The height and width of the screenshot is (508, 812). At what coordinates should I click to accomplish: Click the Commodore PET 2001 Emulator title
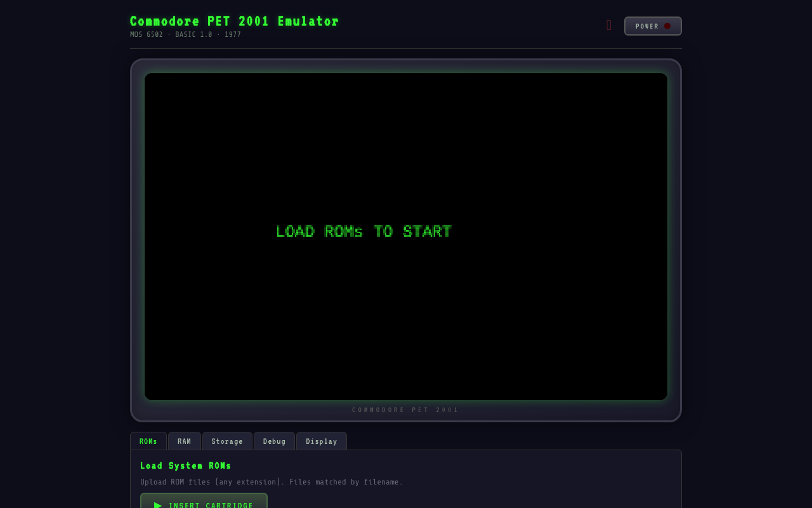[234, 22]
